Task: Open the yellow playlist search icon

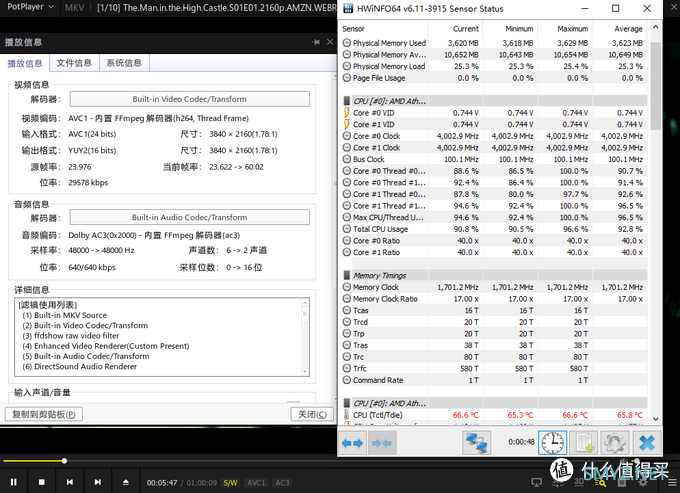Action: pos(600,482)
